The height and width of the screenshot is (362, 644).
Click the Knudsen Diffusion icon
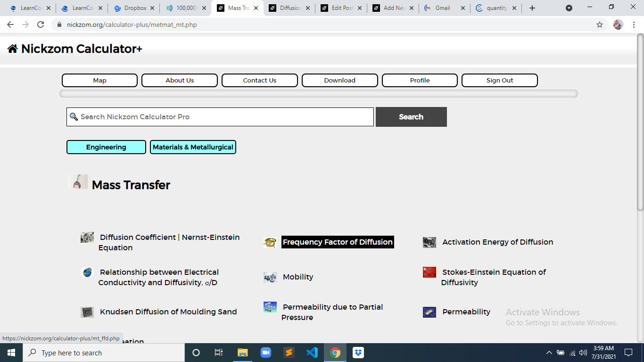pyautogui.click(x=87, y=312)
